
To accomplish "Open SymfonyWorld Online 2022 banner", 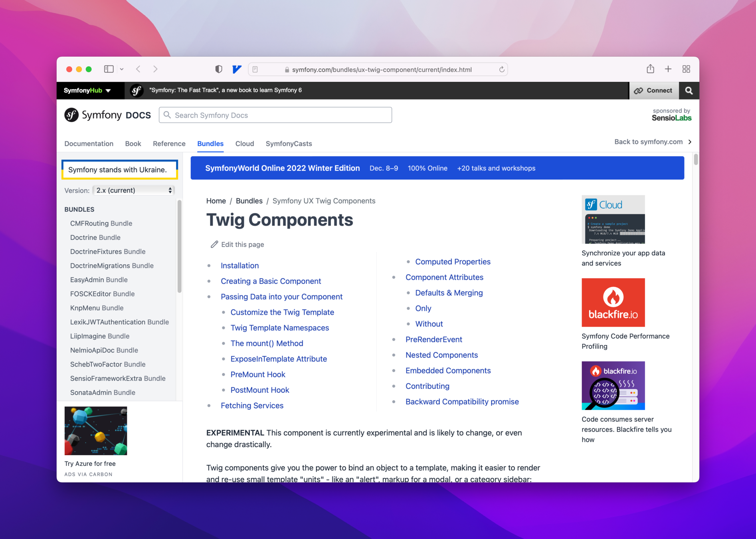I will 437,168.
